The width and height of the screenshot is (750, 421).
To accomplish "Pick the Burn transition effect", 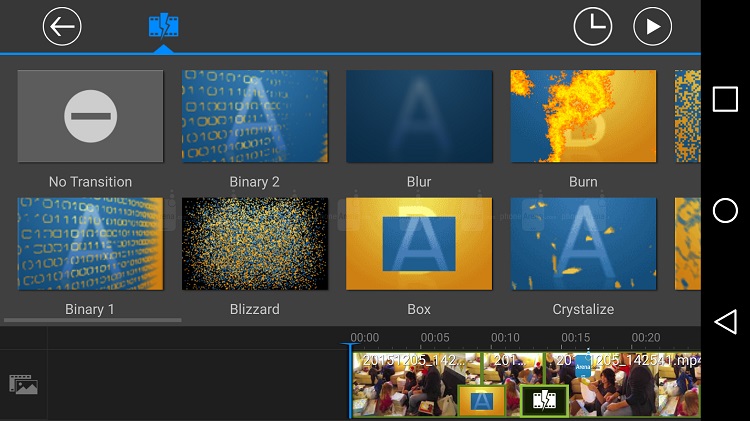I will click(x=583, y=117).
